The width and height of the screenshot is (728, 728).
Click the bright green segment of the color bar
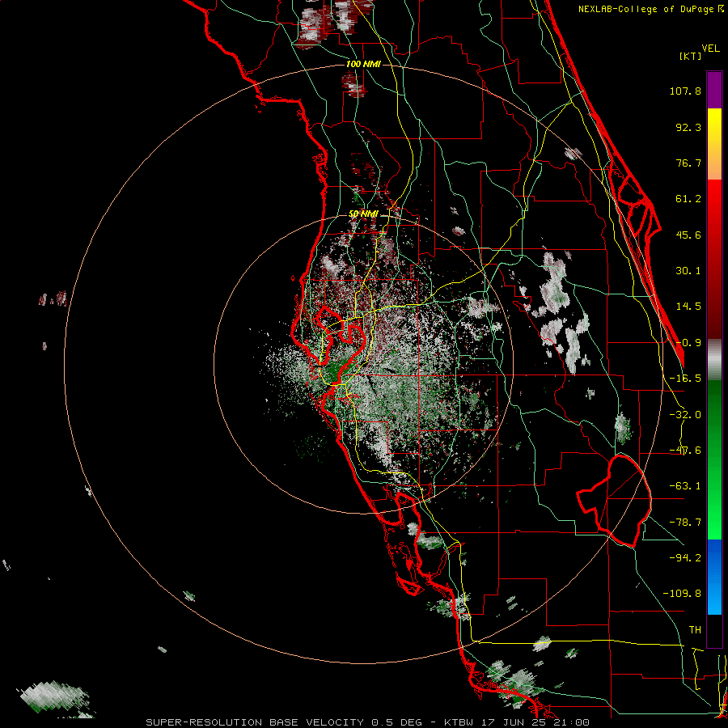tap(714, 502)
